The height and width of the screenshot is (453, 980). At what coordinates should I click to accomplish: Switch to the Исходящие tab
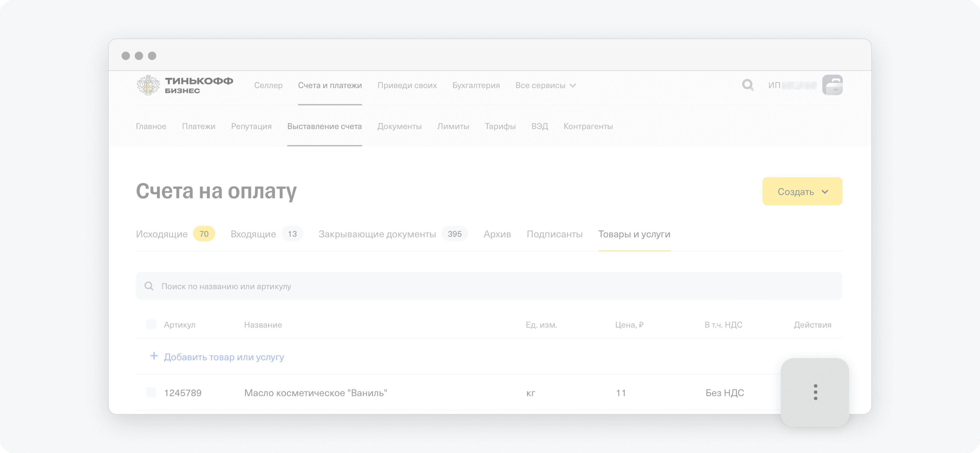coord(162,234)
